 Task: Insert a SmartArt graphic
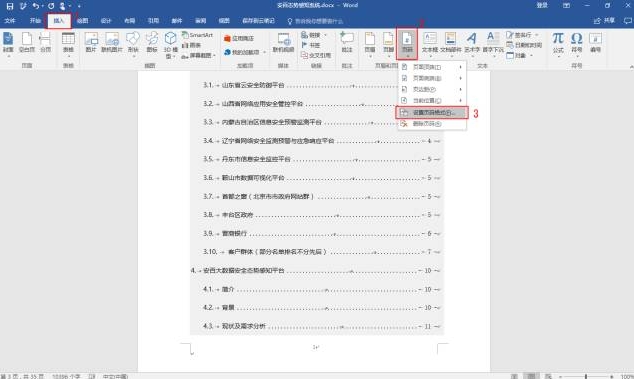197,35
